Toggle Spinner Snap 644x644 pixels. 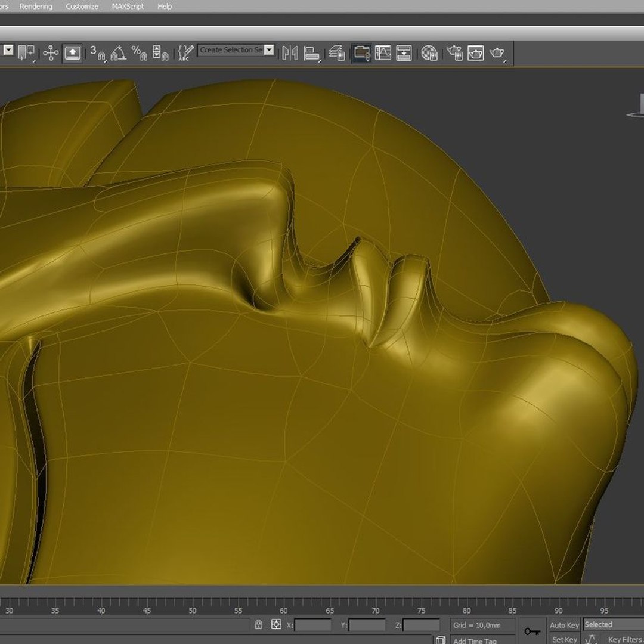pos(160,53)
